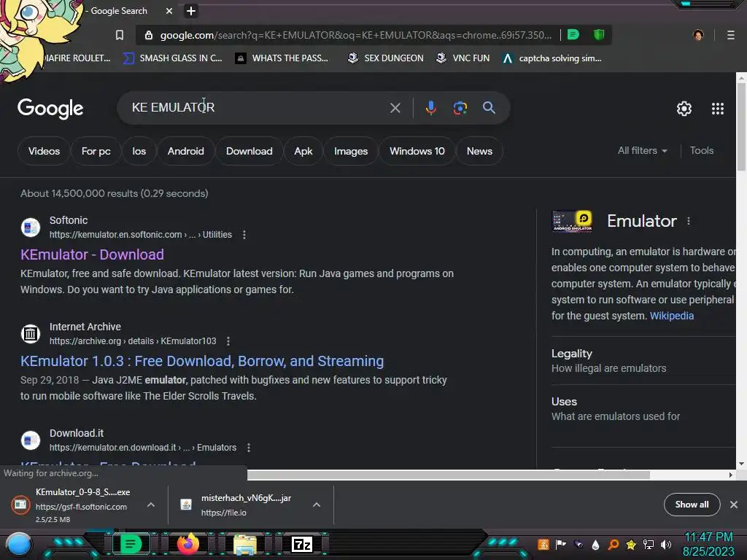Select the Android filter chip

click(x=186, y=151)
